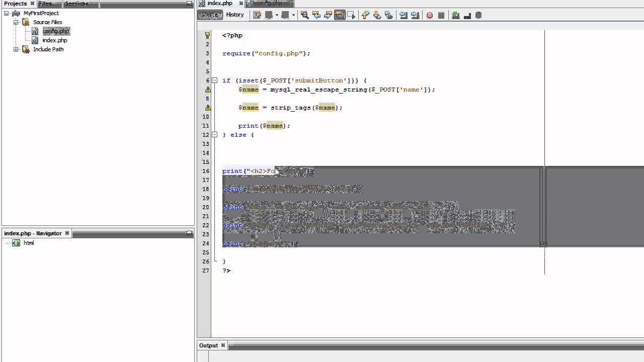Viewport: 644px width, 362px height.
Task: Open the Forward history dropdown arrow
Action: pyautogui.click(x=293, y=16)
